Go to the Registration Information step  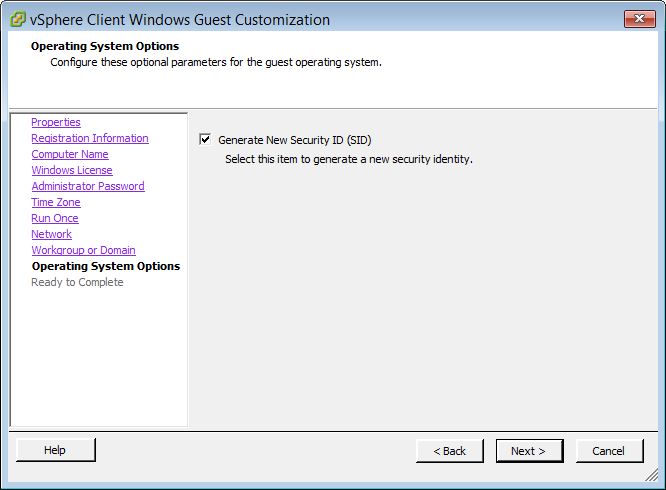[90, 138]
